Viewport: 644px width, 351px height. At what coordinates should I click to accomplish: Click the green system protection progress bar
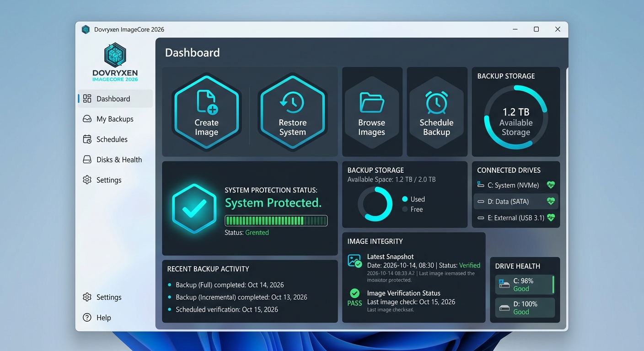(x=276, y=221)
